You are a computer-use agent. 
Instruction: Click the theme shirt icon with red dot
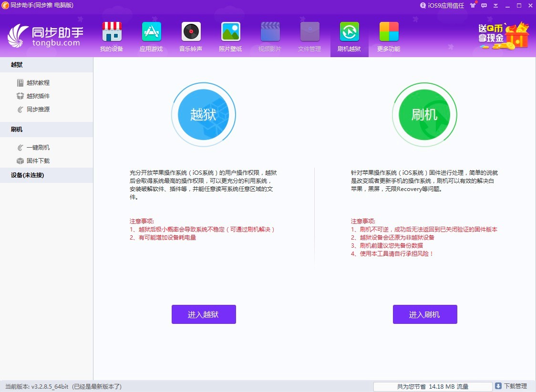[472, 6]
